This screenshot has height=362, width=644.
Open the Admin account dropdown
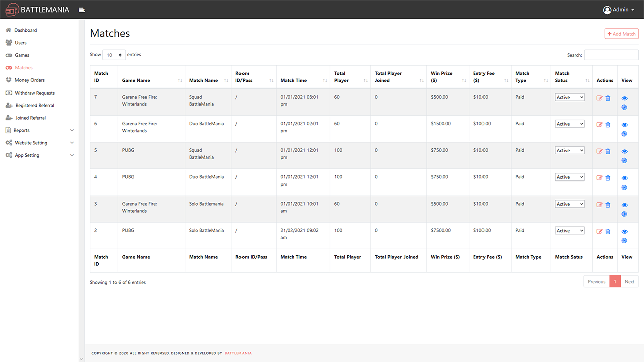[x=619, y=10]
